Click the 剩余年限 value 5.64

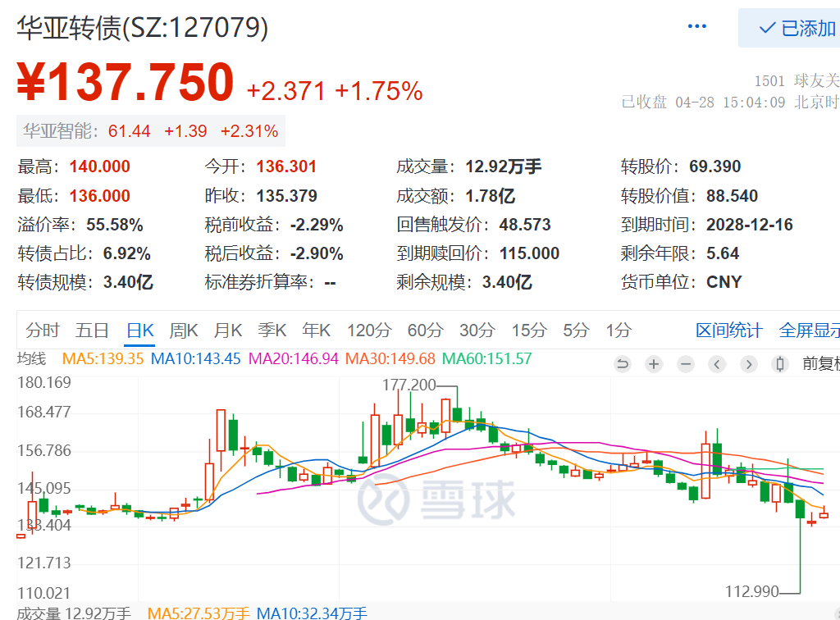[723, 253]
